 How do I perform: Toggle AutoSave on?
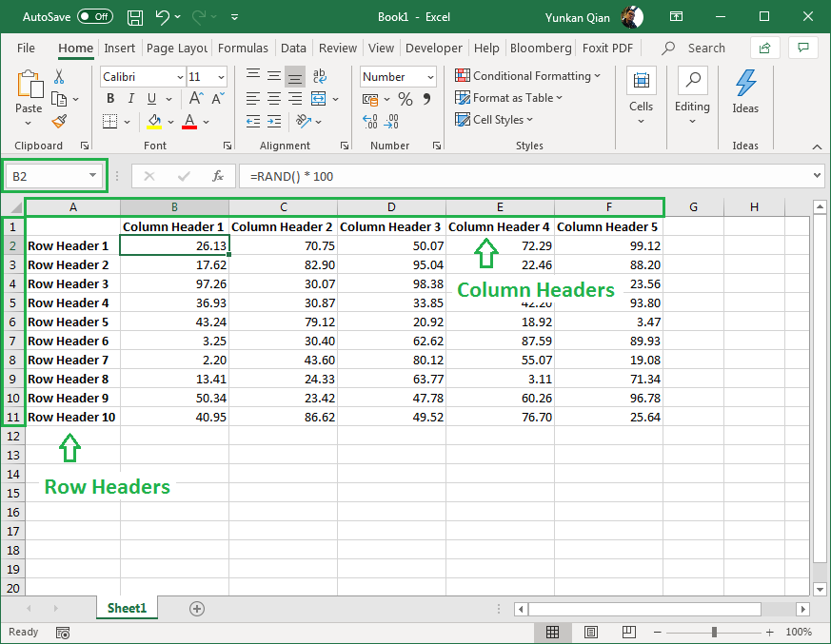pyautogui.click(x=94, y=16)
